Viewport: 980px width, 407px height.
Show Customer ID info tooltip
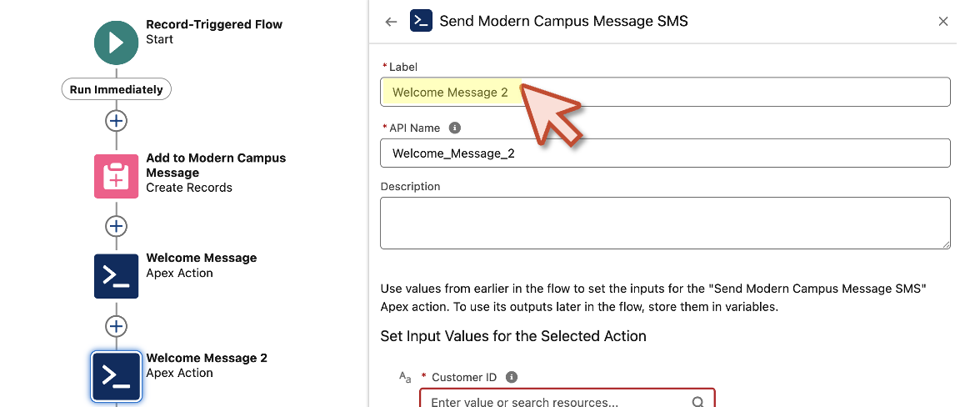tap(512, 377)
